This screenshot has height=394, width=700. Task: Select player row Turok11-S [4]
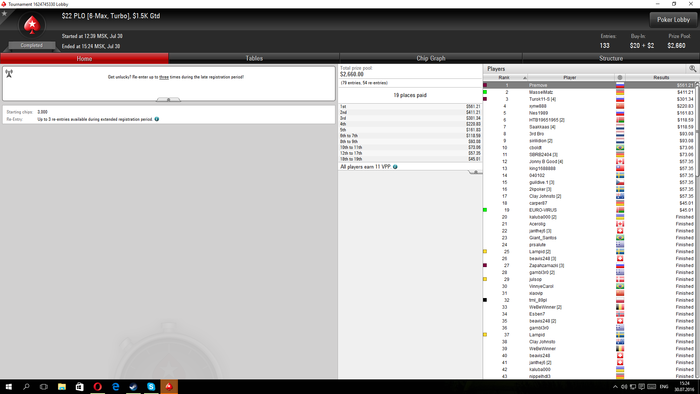coord(589,99)
